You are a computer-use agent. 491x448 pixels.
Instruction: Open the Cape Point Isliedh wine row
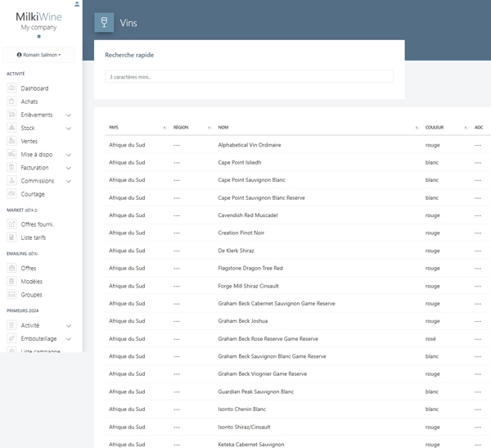pyautogui.click(x=239, y=163)
